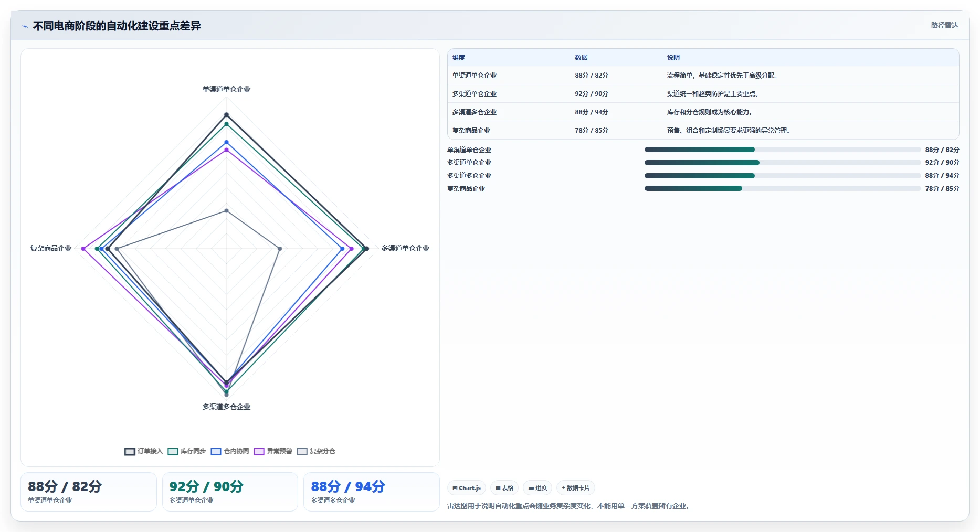Click the footer note starting with 雷达图用于说明
Image resolution: width=980 pixels, height=532 pixels.
[568, 506]
